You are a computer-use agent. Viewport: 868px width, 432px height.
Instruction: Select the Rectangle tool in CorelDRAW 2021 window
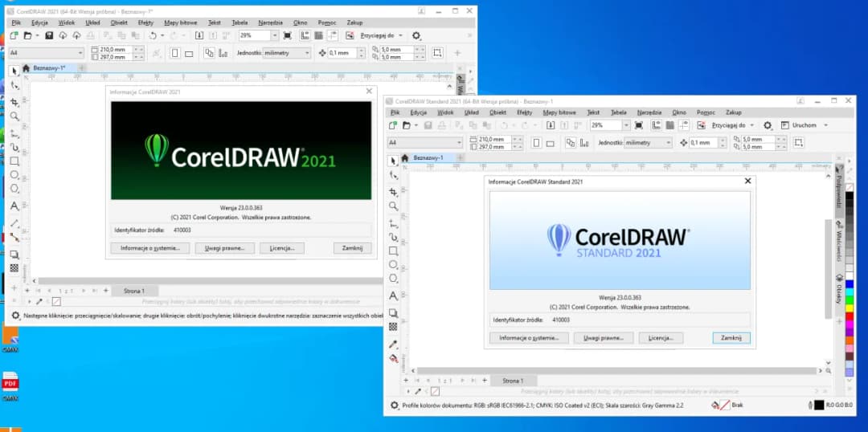point(14,161)
